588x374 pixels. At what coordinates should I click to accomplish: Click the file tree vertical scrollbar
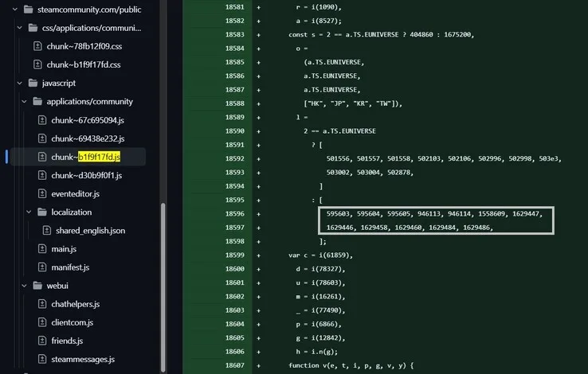coord(163,287)
